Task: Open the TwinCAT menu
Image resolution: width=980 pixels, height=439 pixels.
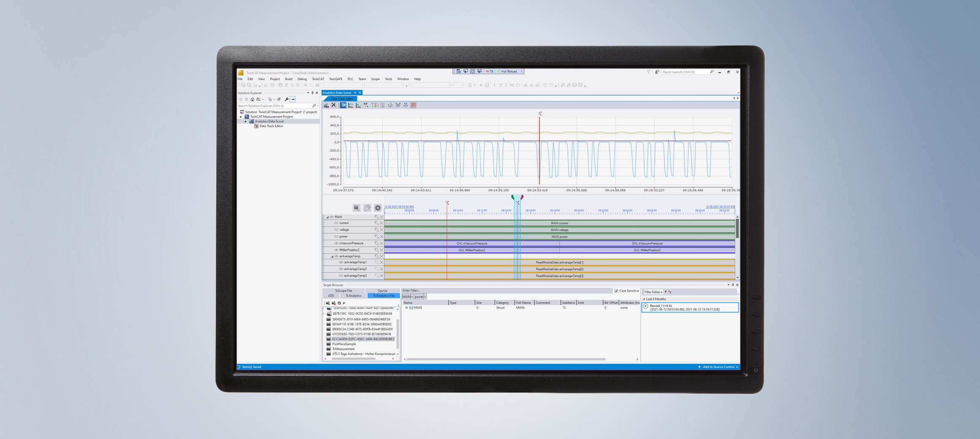Action: click(x=318, y=79)
